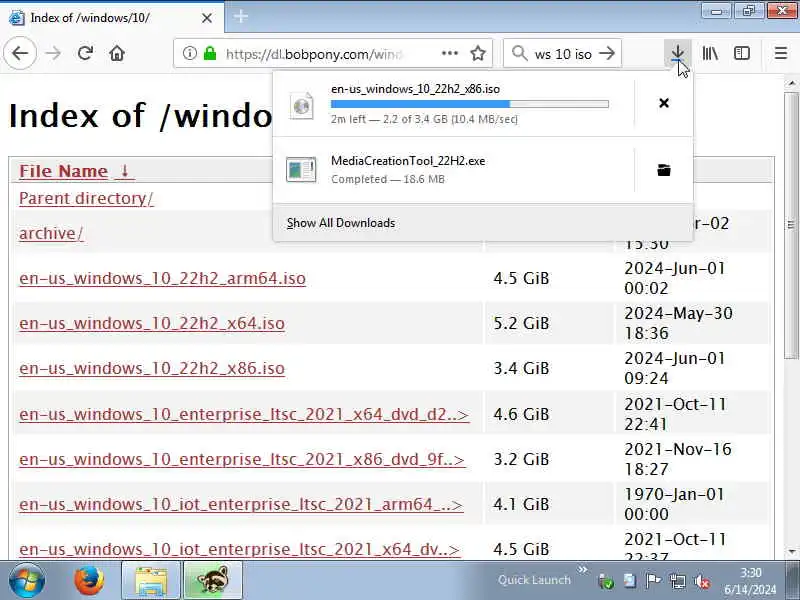Click Show All Downloads
The width and height of the screenshot is (800, 600).
[x=341, y=223]
